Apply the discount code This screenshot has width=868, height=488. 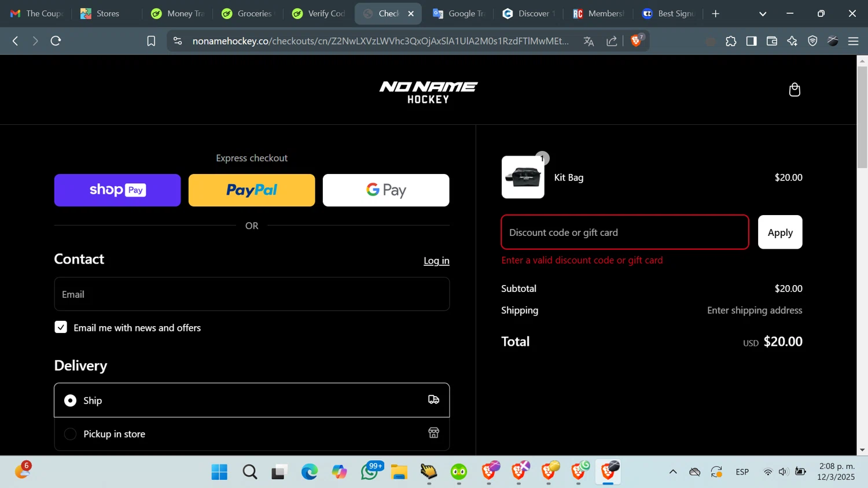coord(780,232)
